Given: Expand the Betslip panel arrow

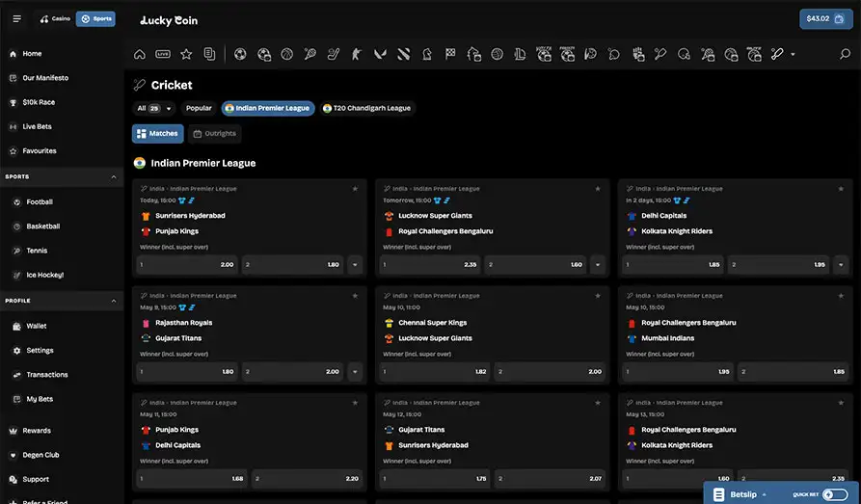Looking at the screenshot, I should 764,494.
